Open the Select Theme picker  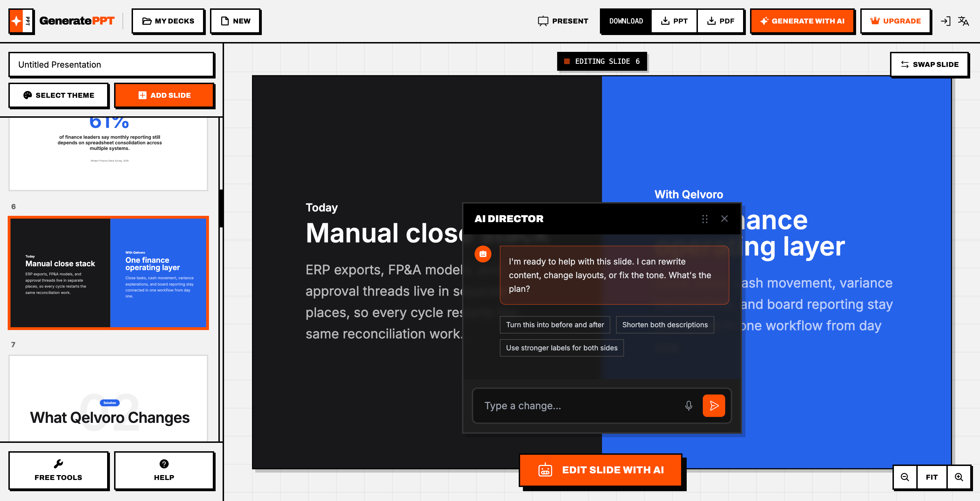point(58,95)
